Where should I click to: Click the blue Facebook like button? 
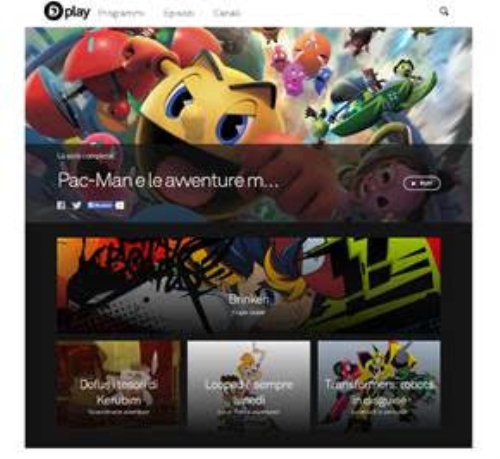[x=100, y=205]
